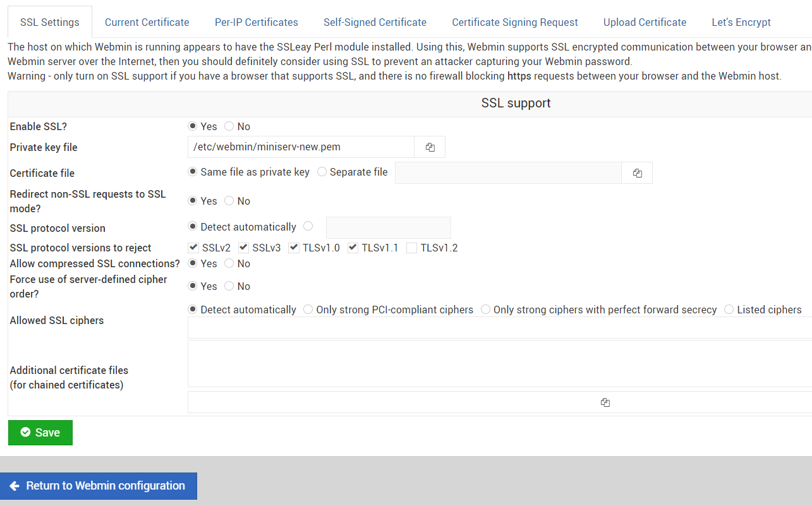Click the additional certificate files text area
Screen dimensions: 812x506
click(499, 364)
